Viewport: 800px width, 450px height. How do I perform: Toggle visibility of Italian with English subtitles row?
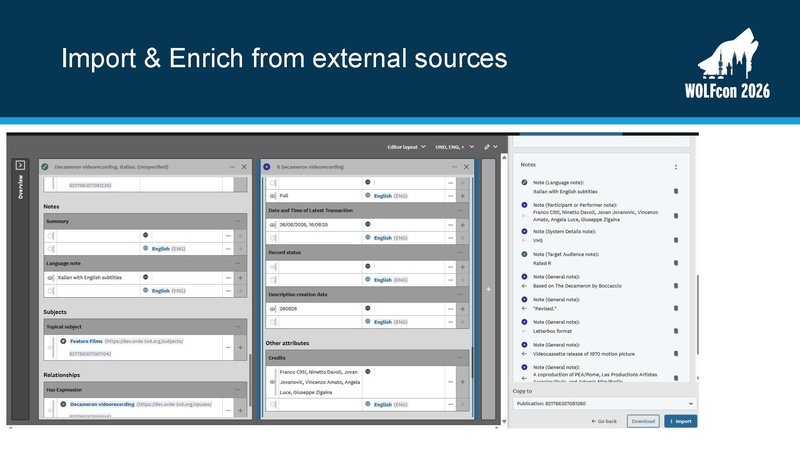pyautogui.click(x=51, y=278)
